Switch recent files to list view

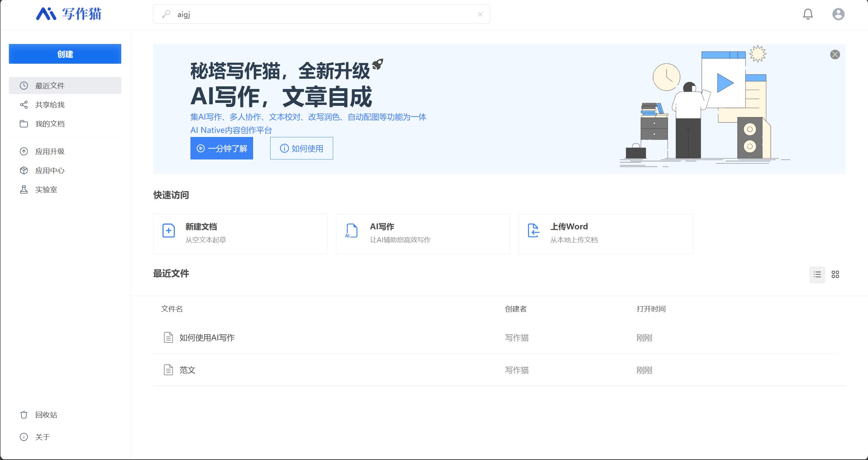(x=817, y=275)
